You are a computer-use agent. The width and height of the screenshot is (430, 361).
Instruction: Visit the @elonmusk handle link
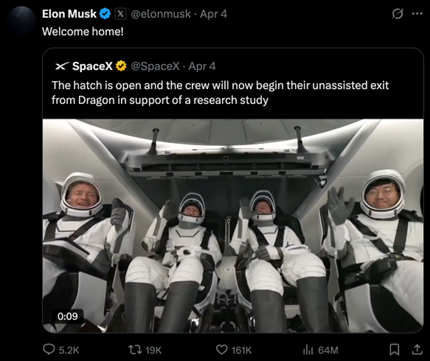click(x=161, y=14)
